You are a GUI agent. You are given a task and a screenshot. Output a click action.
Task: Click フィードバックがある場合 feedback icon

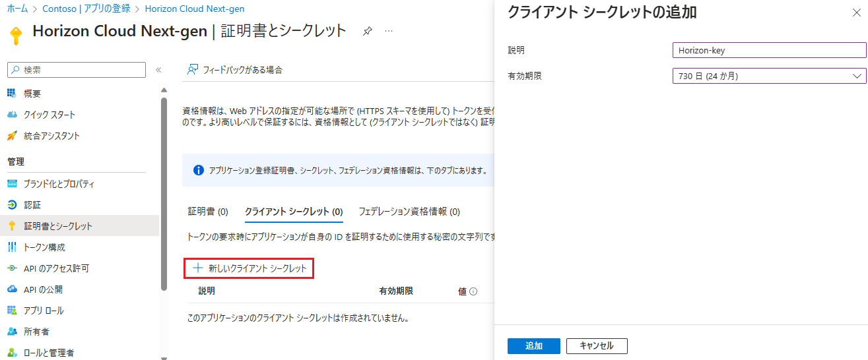click(x=193, y=69)
